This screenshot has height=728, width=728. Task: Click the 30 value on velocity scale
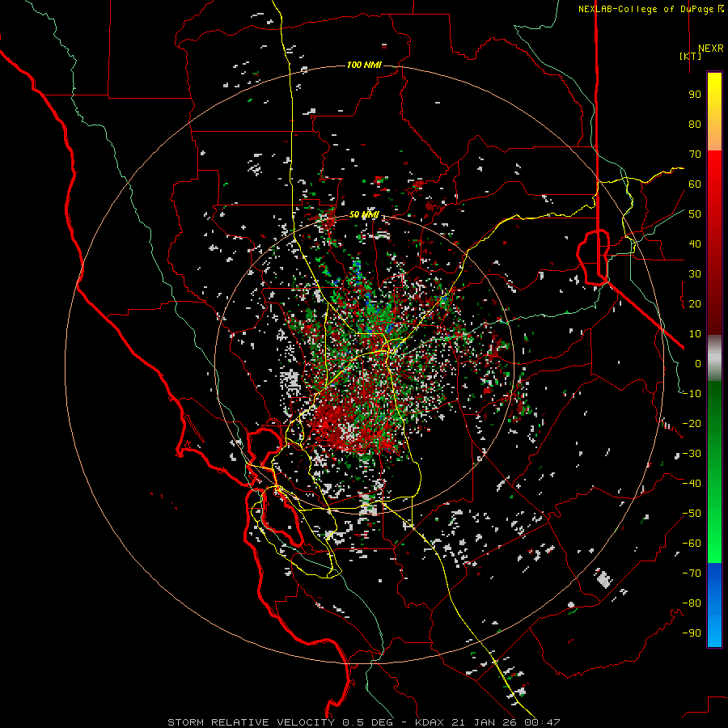click(x=695, y=274)
